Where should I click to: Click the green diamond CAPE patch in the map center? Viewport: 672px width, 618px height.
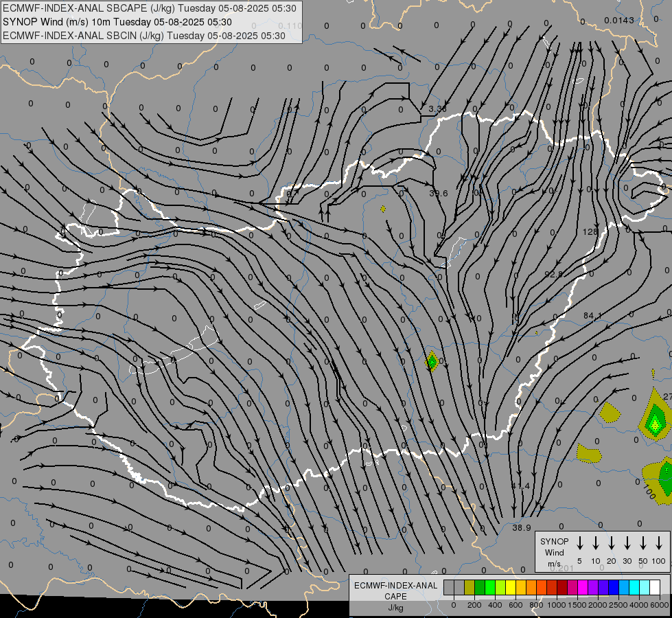pyautogui.click(x=432, y=362)
